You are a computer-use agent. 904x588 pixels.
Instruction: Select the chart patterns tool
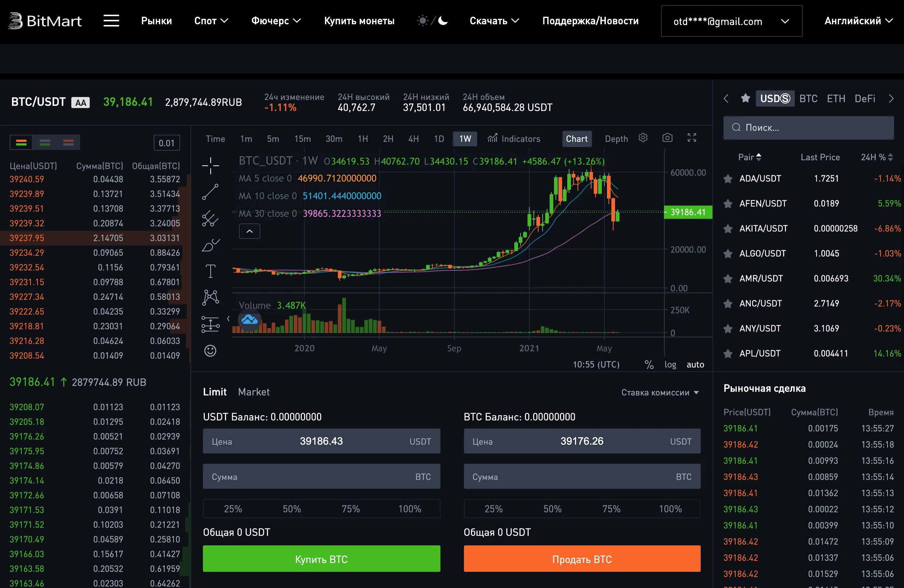click(210, 297)
